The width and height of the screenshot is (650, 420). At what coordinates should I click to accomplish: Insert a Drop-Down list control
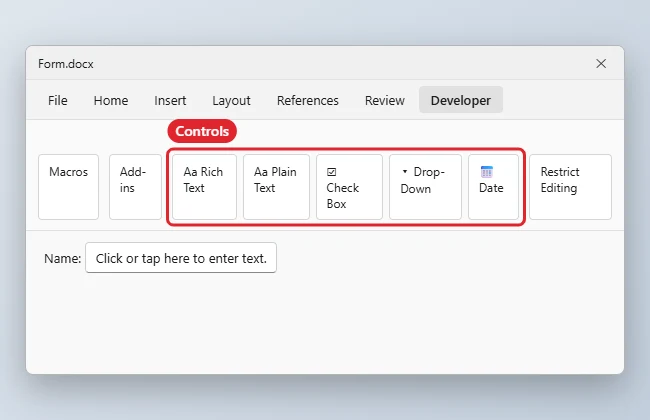click(x=425, y=187)
